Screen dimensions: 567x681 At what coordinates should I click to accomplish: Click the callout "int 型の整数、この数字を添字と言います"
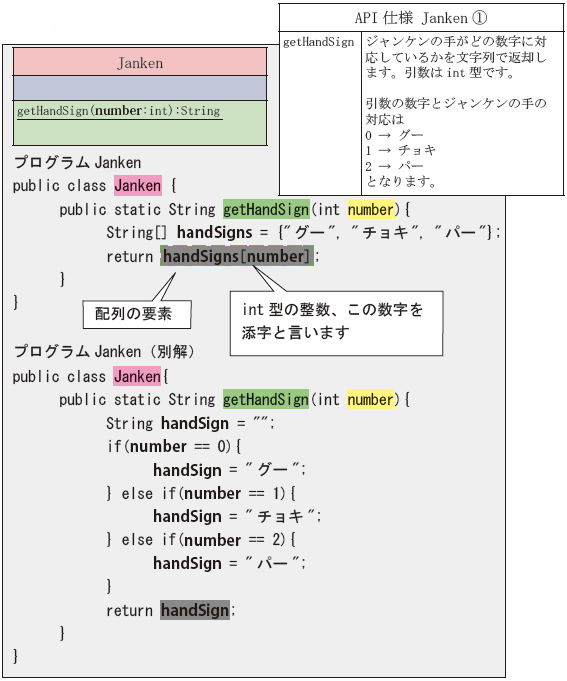click(x=336, y=323)
